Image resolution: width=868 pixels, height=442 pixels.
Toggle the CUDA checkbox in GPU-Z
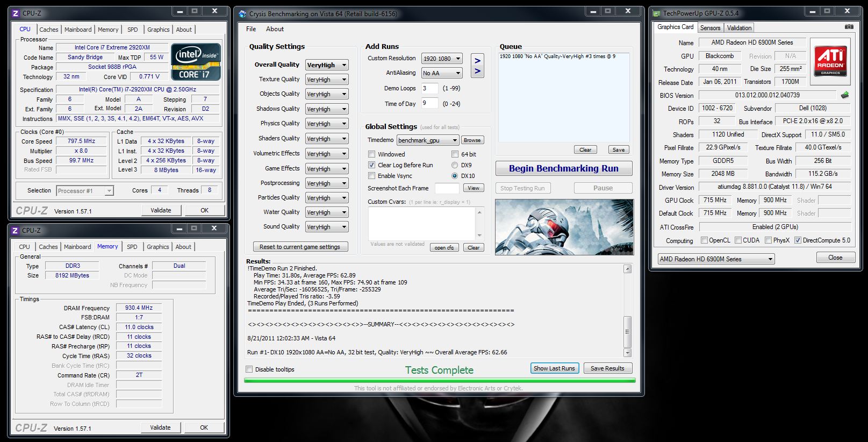click(738, 240)
